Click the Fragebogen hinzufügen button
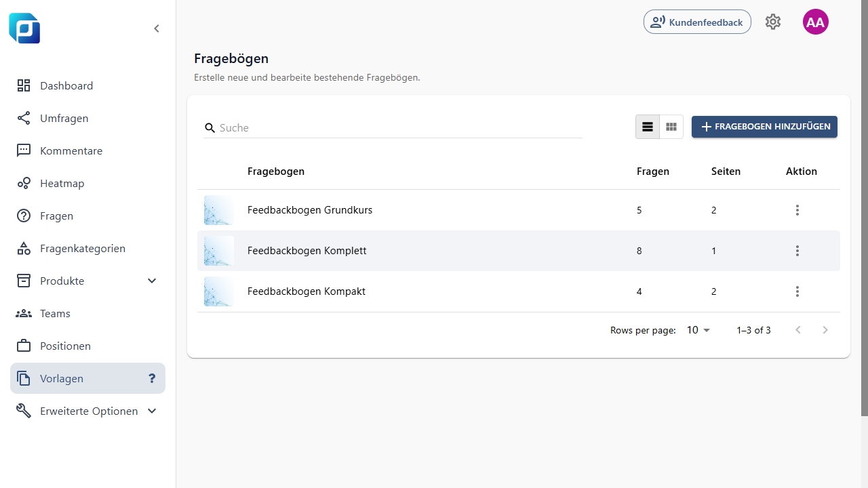 (764, 127)
